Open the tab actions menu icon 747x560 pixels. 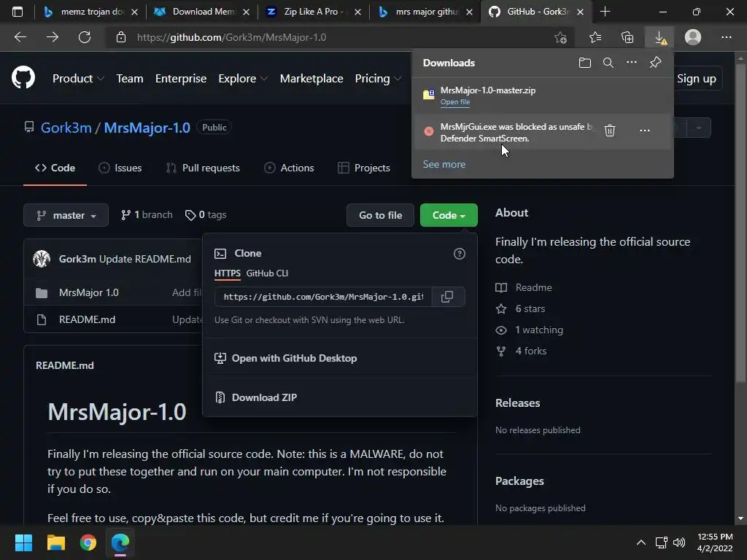pos(18,12)
